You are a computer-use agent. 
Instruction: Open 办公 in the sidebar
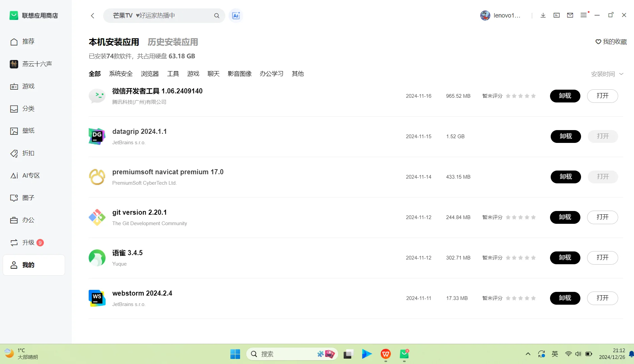pyautogui.click(x=34, y=220)
